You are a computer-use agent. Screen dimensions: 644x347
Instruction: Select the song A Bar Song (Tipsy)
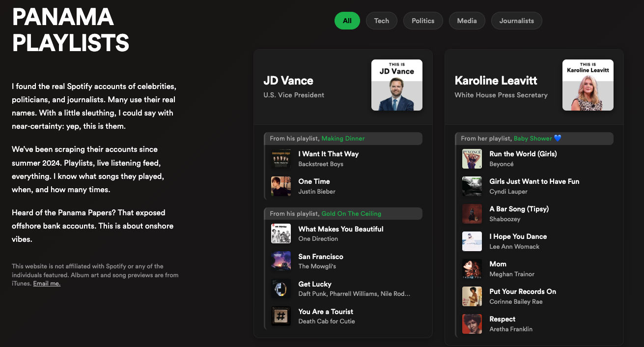point(519,209)
